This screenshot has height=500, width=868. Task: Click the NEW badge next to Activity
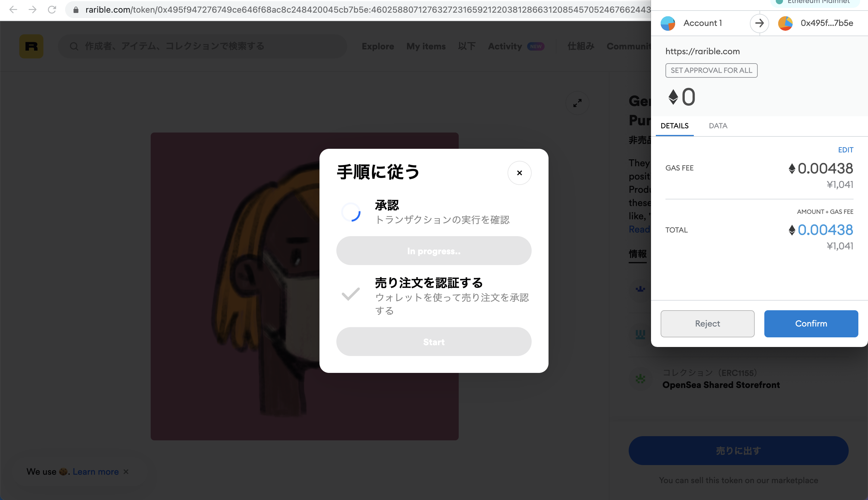536,46
